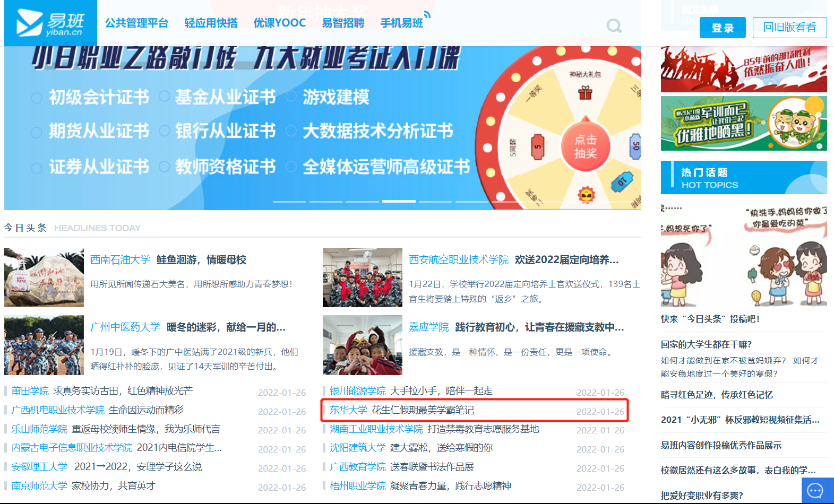Screen dimensions: 834x504
Task: Switch to old version via 回旧版看看
Action: tap(789, 28)
